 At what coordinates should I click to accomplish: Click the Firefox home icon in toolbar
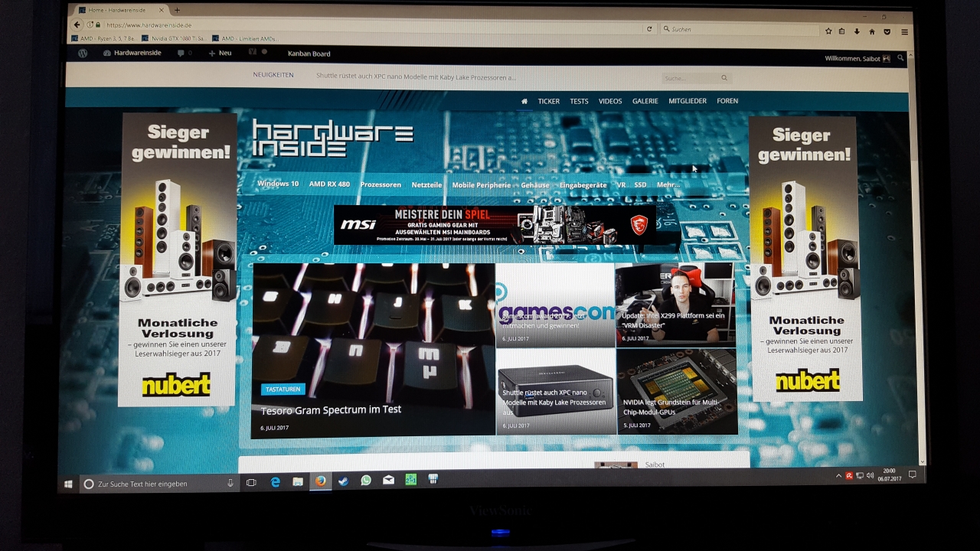click(871, 31)
